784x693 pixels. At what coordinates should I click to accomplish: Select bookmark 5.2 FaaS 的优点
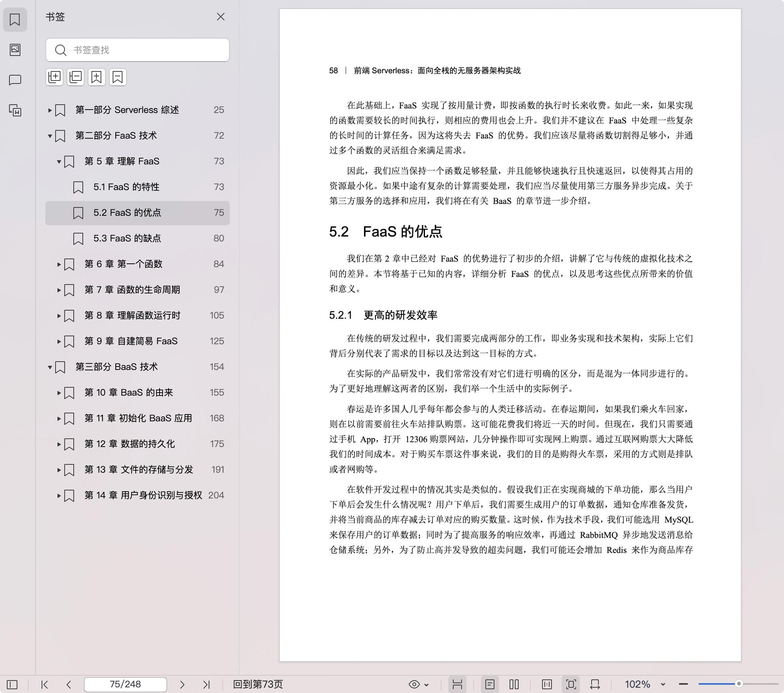click(137, 213)
